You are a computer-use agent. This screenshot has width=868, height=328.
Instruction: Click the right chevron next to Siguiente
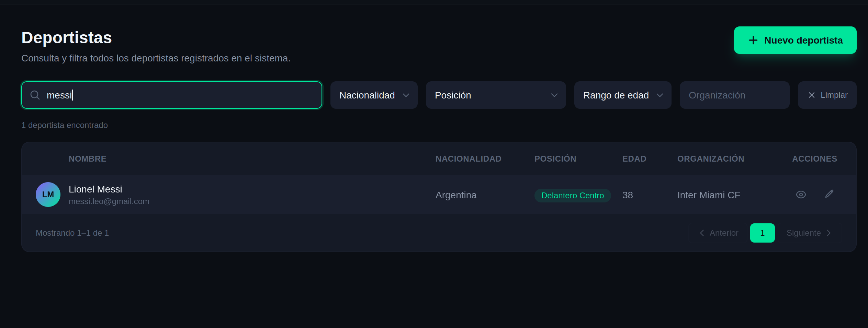(829, 233)
